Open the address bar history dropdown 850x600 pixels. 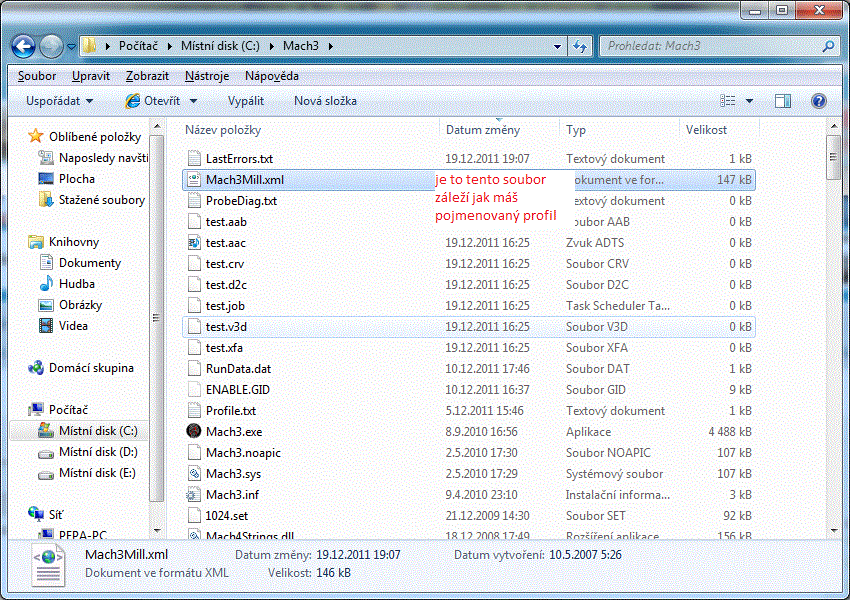coord(557,46)
